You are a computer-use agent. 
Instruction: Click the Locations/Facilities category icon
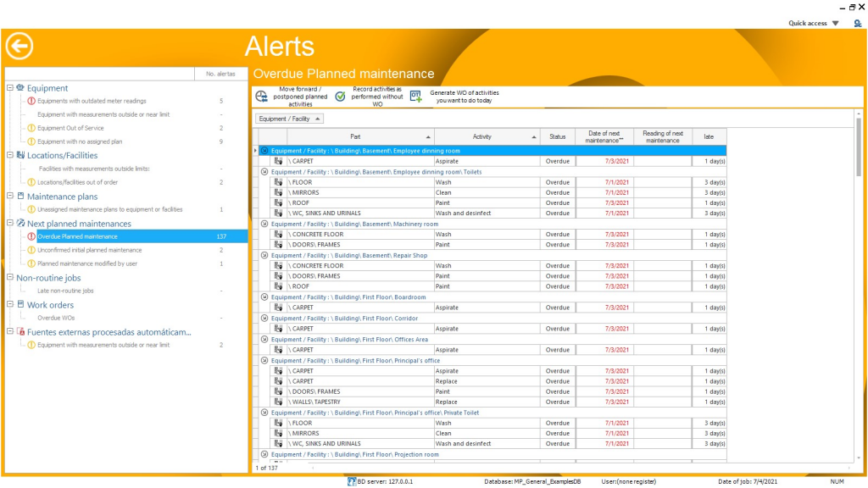20,155
